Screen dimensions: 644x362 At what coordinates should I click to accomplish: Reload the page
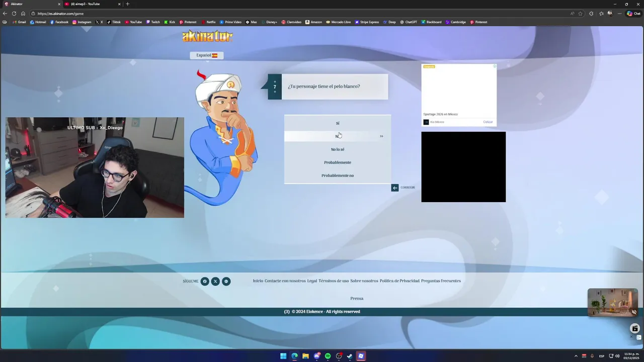tap(14, 14)
